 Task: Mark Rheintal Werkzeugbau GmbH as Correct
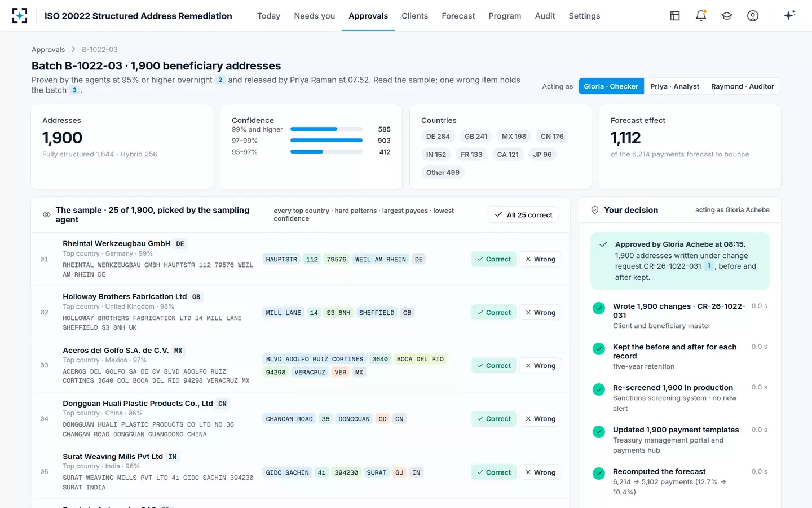(493, 259)
